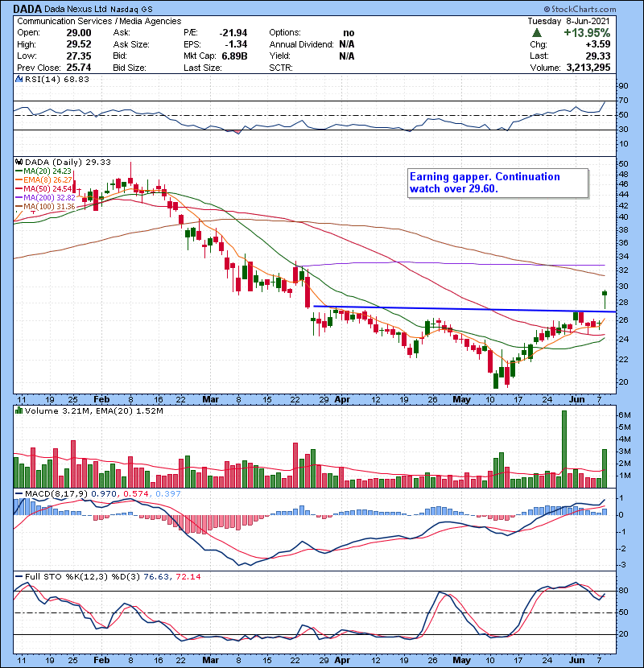Click the green up-arrow change icon
This screenshot has height=668, width=644.
pyautogui.click(x=537, y=32)
